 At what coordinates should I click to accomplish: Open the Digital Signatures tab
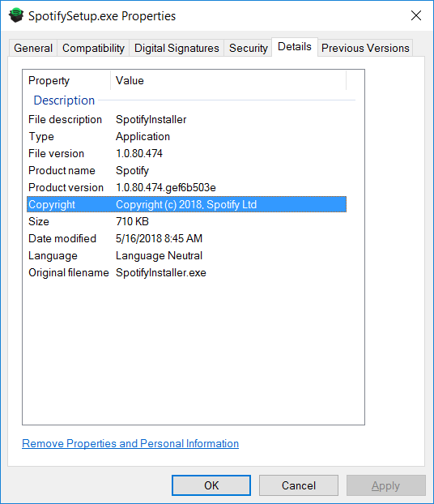tap(177, 48)
